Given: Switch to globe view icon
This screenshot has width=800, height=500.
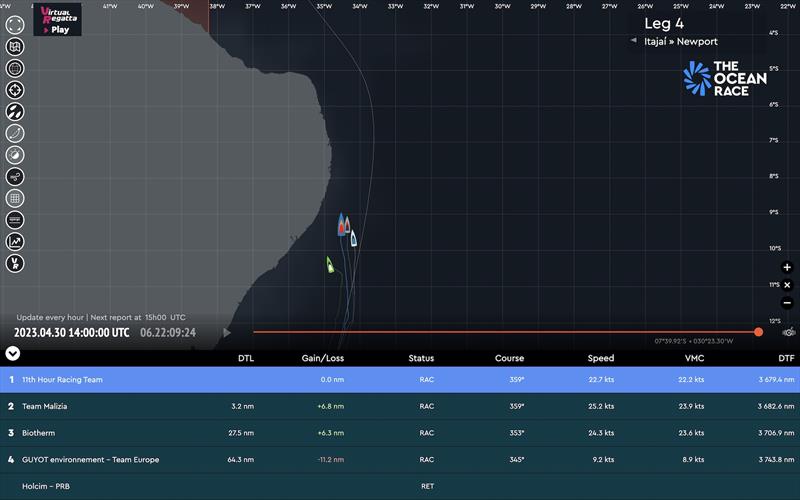Looking at the screenshot, I should pos(15,68).
